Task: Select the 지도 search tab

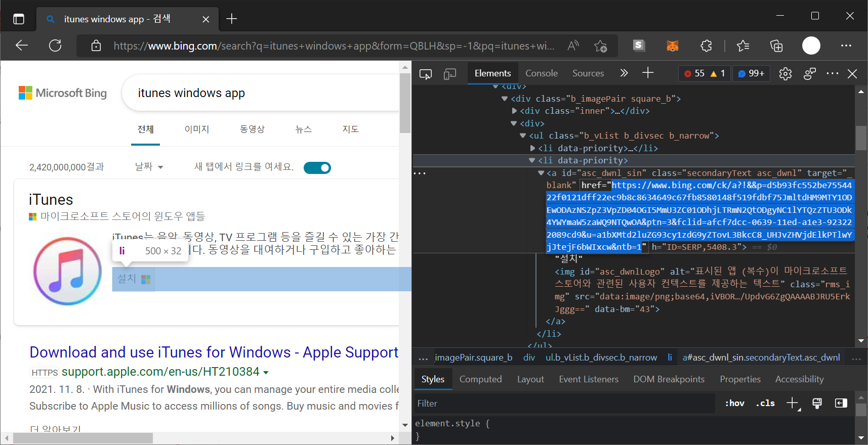Action: click(x=350, y=129)
